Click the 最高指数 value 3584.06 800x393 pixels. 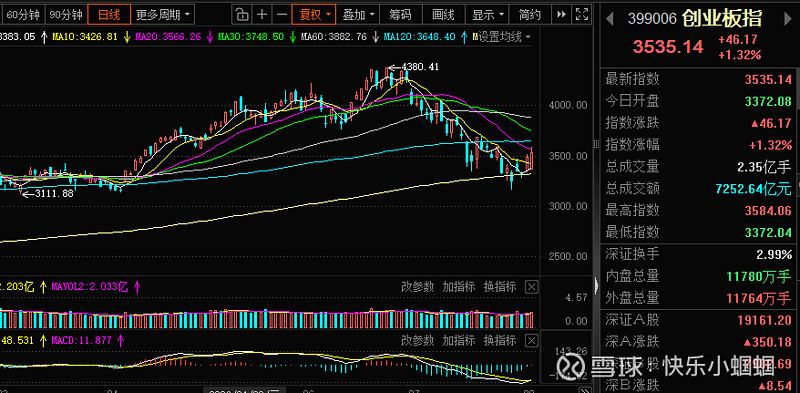pos(768,210)
